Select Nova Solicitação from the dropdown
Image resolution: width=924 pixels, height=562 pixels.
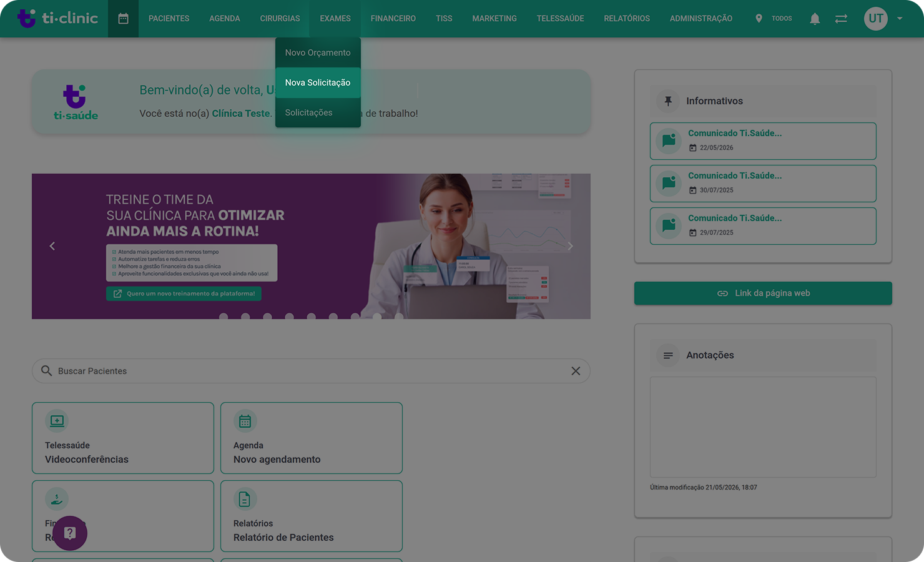(318, 82)
